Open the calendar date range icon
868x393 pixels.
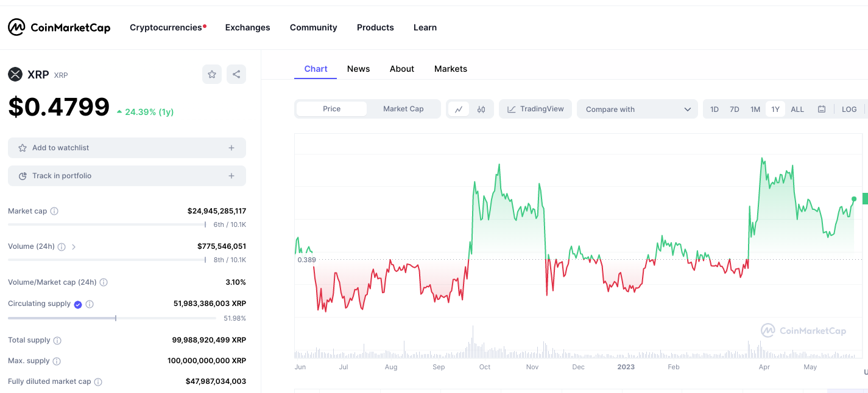tap(822, 110)
